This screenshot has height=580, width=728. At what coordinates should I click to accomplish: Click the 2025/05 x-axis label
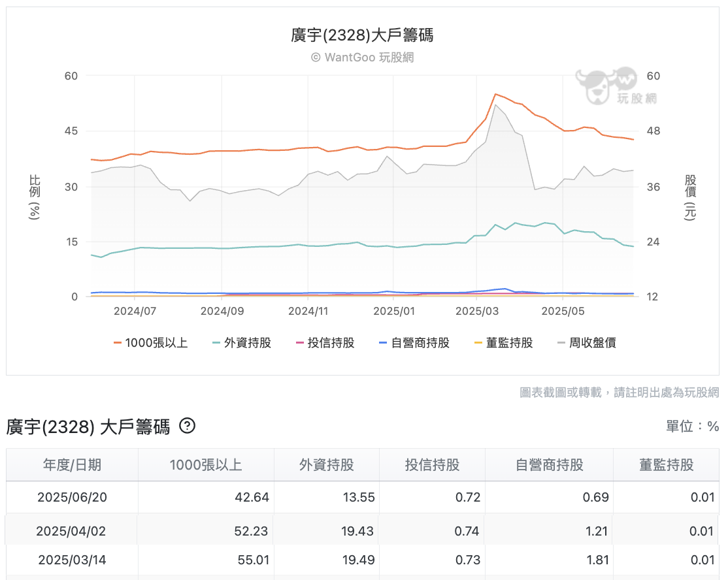[563, 312]
